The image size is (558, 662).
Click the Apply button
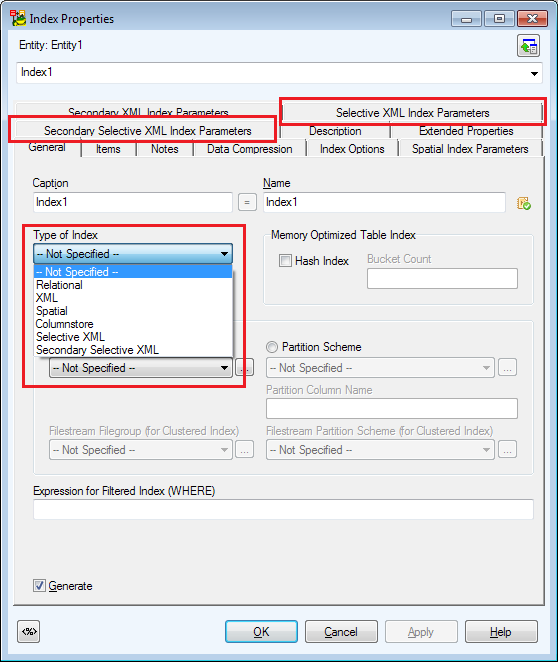pyautogui.click(x=421, y=632)
